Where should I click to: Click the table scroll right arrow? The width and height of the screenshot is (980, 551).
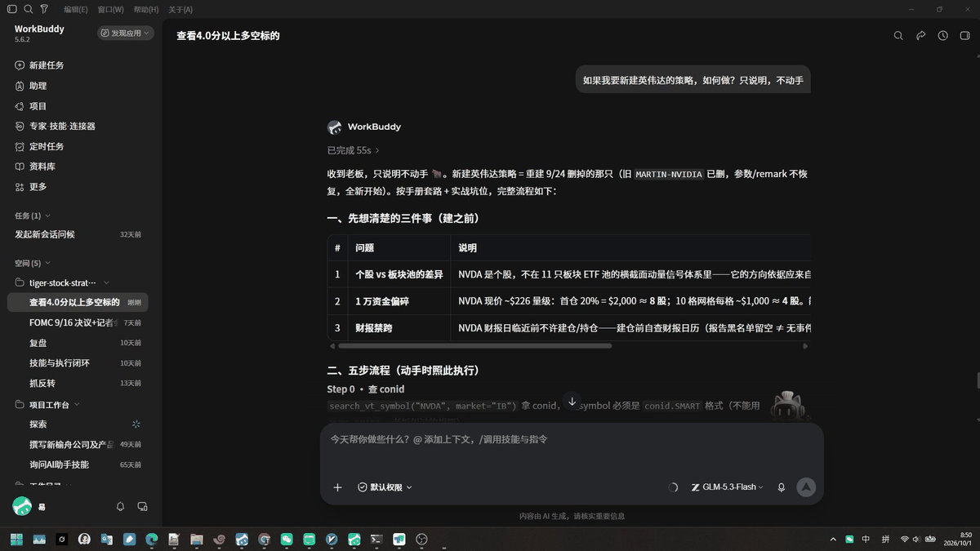click(x=805, y=346)
